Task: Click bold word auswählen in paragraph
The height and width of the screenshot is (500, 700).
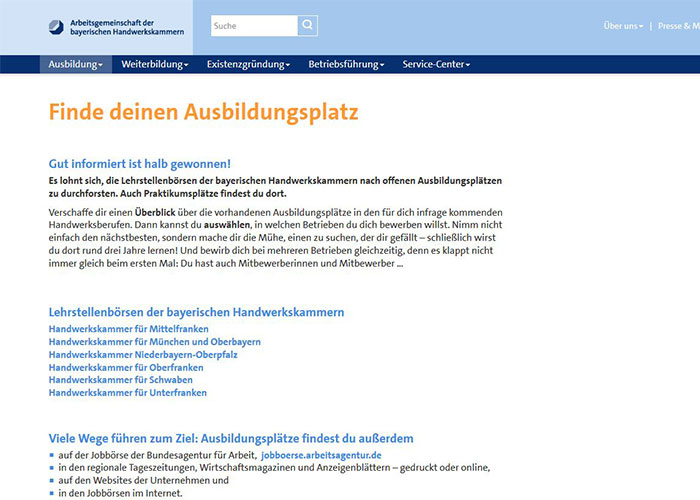Action: [x=227, y=225]
